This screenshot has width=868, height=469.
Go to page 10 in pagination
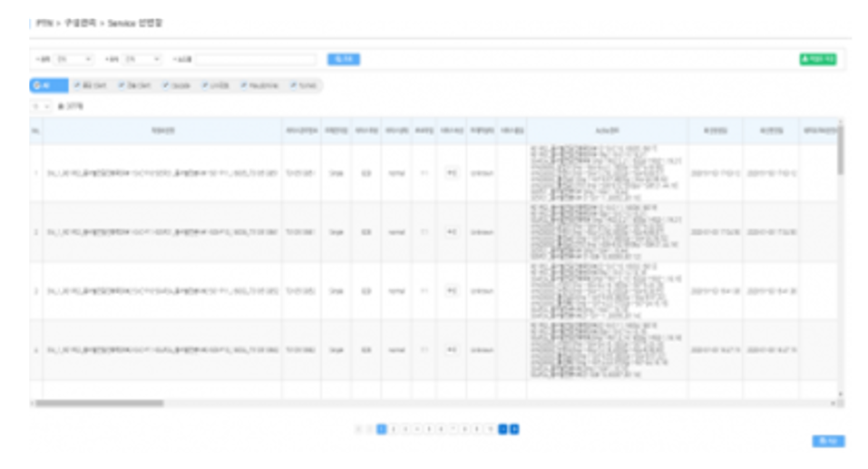(490, 429)
